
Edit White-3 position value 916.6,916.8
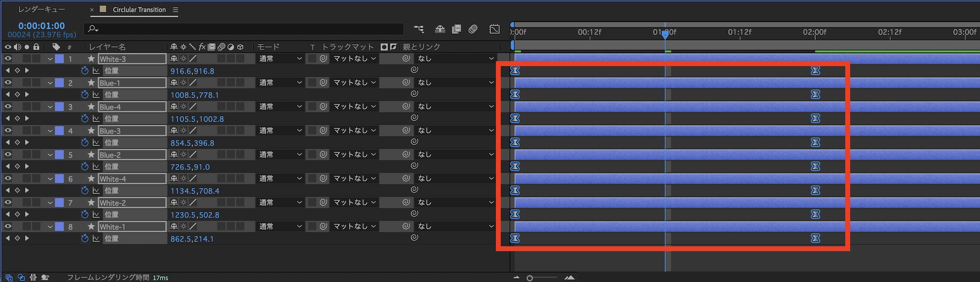pos(192,71)
